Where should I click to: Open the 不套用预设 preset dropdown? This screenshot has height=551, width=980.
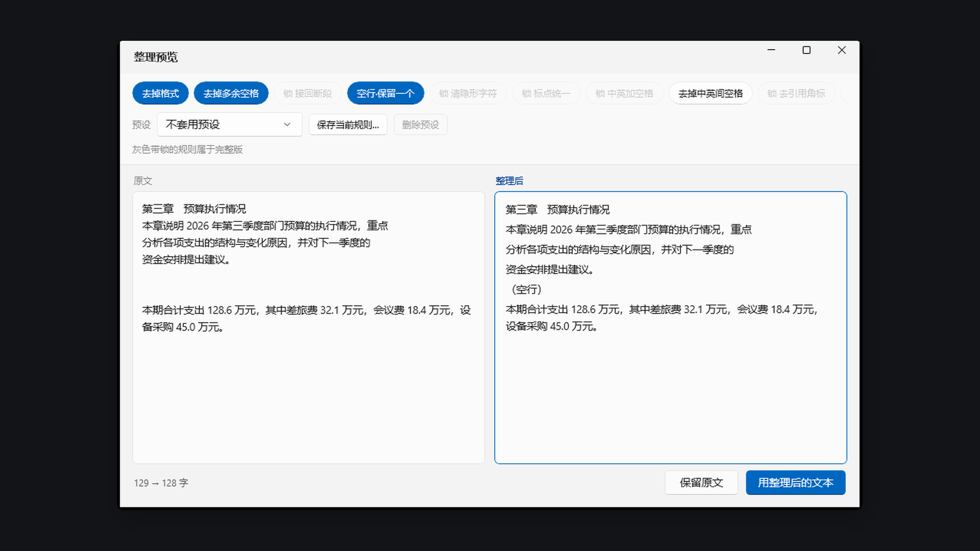[x=229, y=124]
